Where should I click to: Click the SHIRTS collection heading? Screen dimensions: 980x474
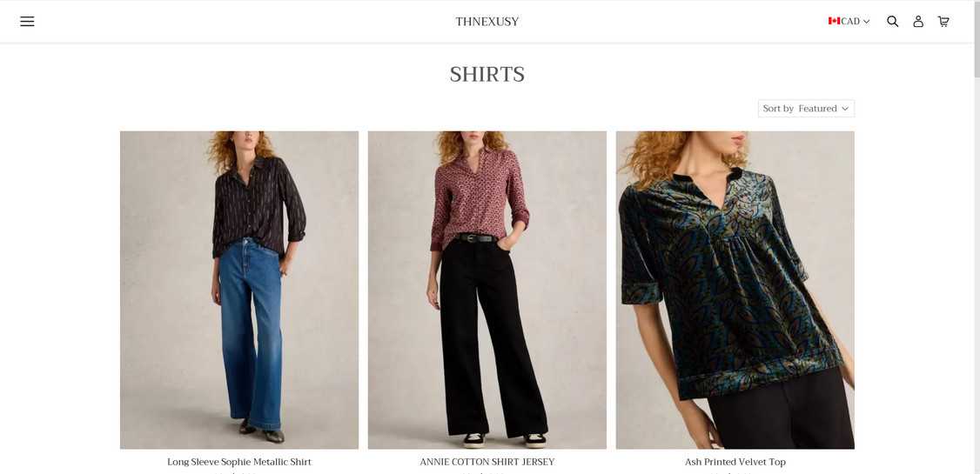tap(487, 74)
